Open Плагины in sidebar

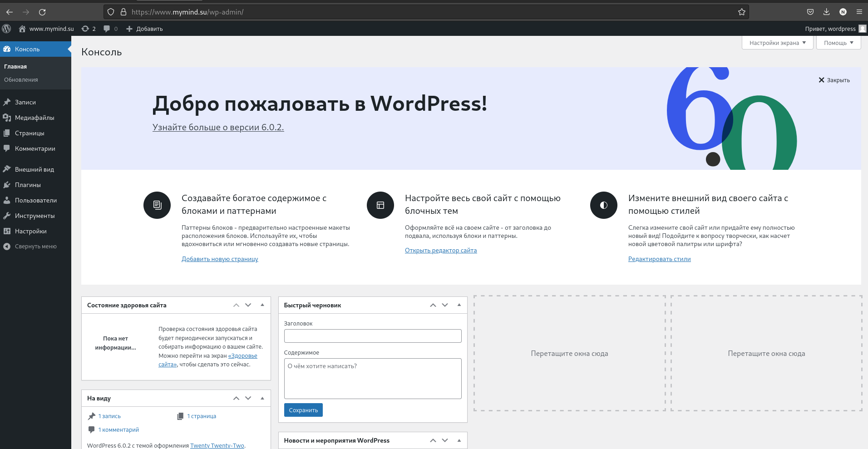coord(35,185)
